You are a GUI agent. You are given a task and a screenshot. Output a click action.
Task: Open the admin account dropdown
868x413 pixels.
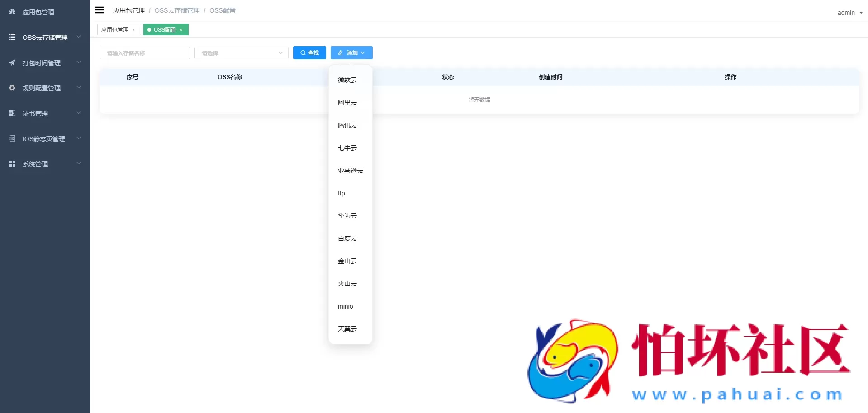coord(849,12)
